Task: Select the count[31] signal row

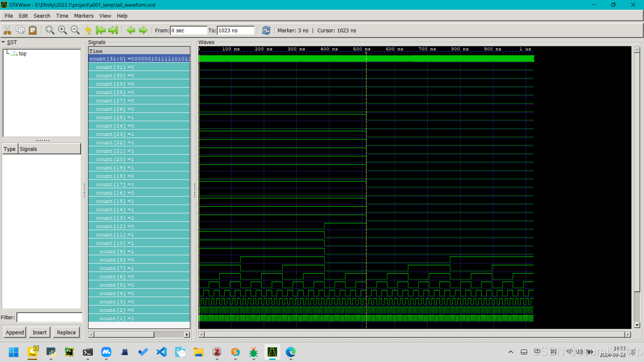Action: (139, 67)
